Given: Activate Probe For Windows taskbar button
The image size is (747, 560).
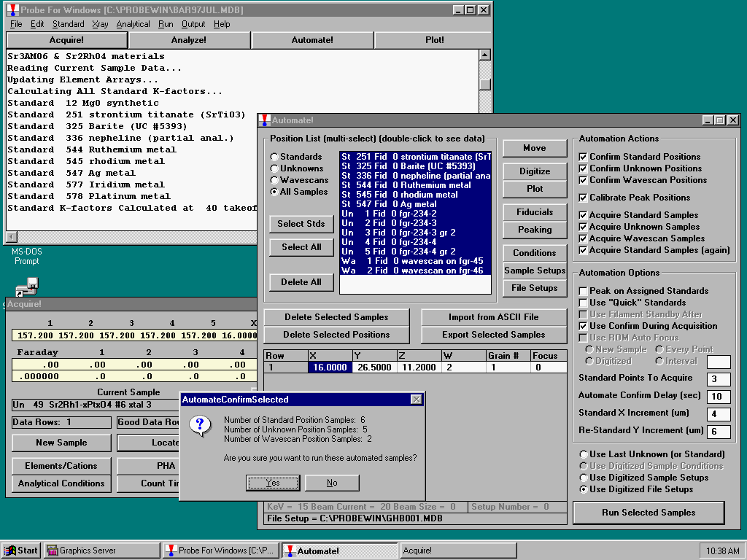Looking at the screenshot, I should [220, 551].
